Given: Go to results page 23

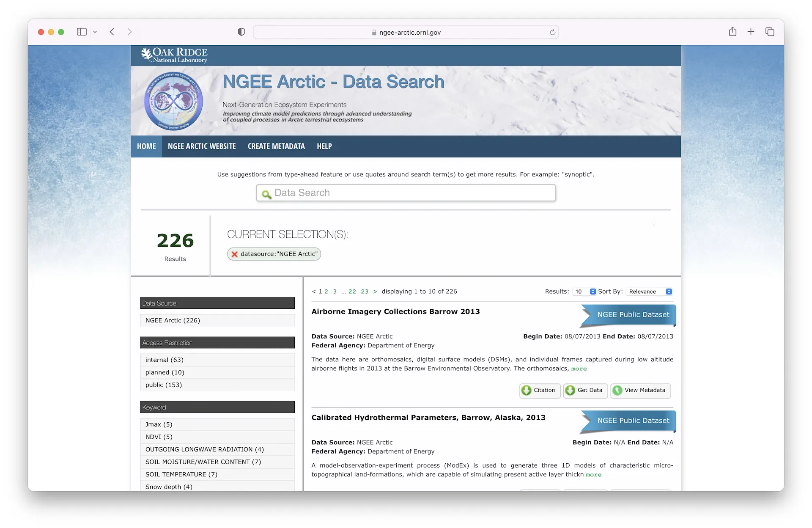Looking at the screenshot, I should pyautogui.click(x=365, y=291).
